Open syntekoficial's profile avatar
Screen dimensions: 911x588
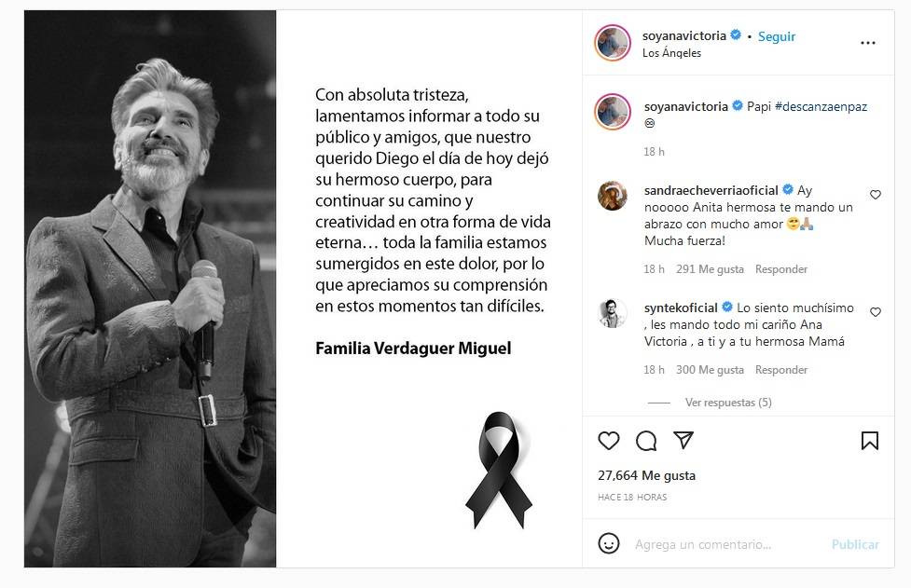pos(613,313)
